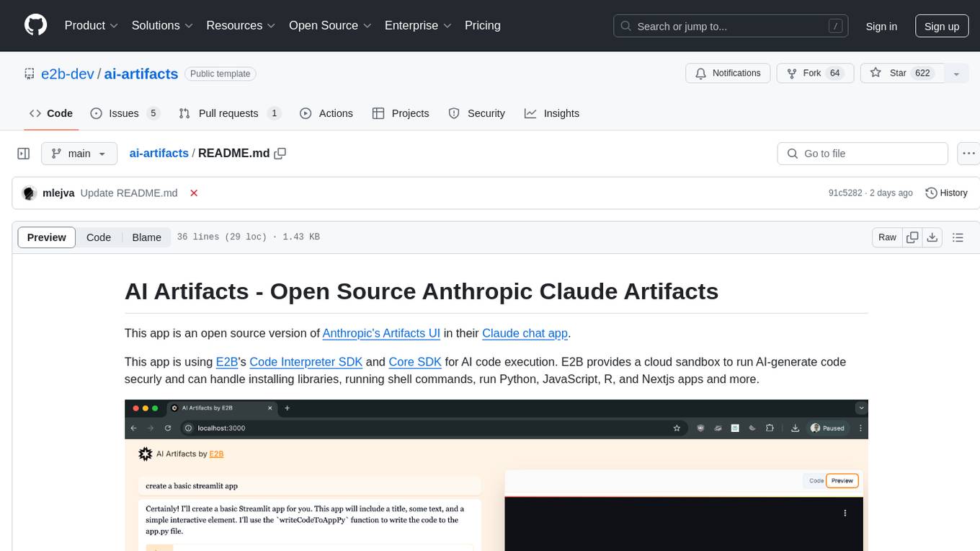980x551 pixels.
Task: Select the Preview view
Action: coord(47,237)
